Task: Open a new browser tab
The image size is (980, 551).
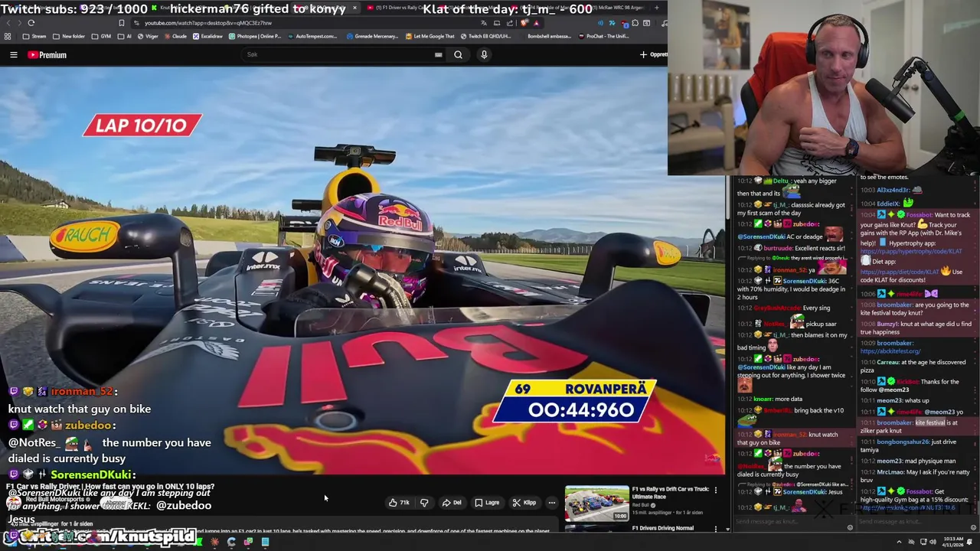Action: click(656, 8)
